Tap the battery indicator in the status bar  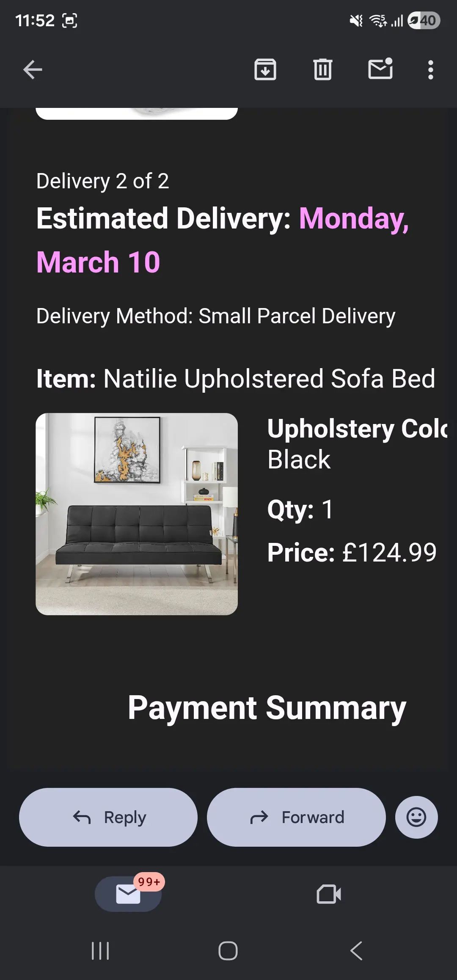[x=424, y=20]
